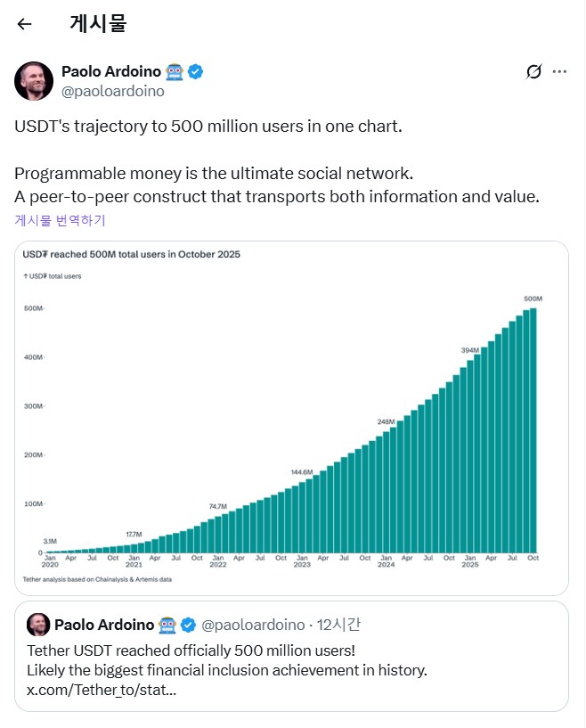Click the 게시물 header title
Screen dimensions: 586x728
[x=98, y=24]
